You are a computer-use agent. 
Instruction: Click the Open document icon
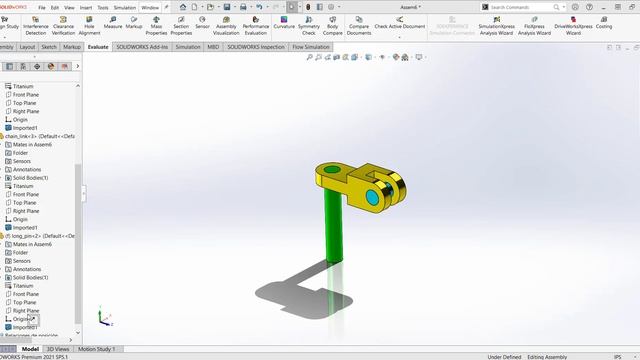coord(210,7)
